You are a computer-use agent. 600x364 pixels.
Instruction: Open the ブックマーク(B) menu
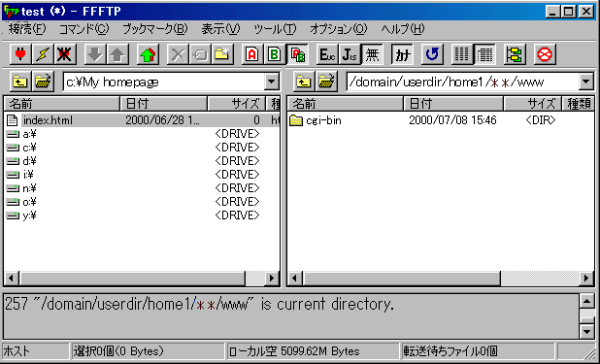tap(155, 29)
